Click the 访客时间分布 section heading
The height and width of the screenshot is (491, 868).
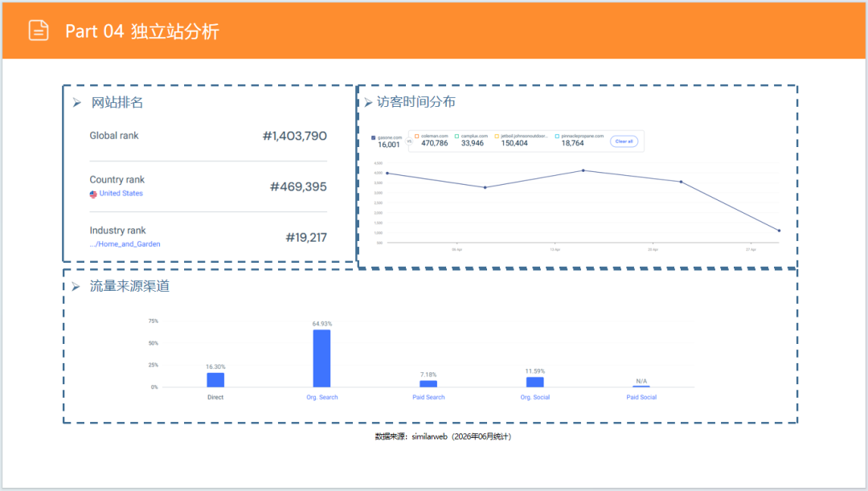click(x=416, y=102)
